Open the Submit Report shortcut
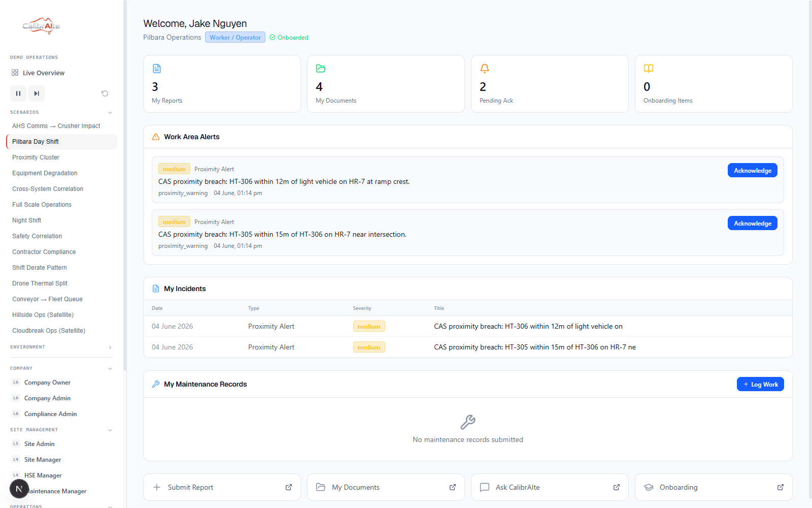Image resolution: width=812 pixels, height=508 pixels. point(222,487)
